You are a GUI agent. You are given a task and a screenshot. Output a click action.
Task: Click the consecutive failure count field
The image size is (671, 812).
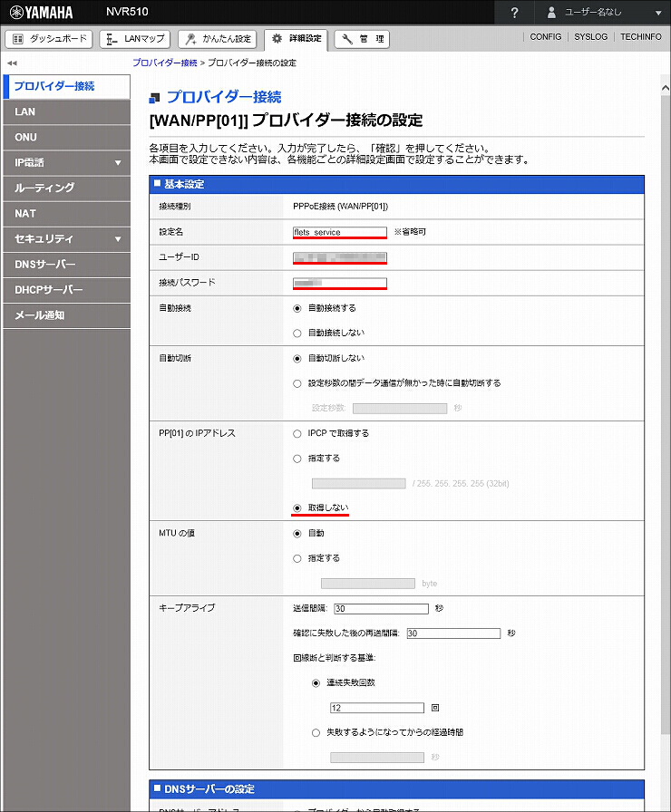(377, 708)
